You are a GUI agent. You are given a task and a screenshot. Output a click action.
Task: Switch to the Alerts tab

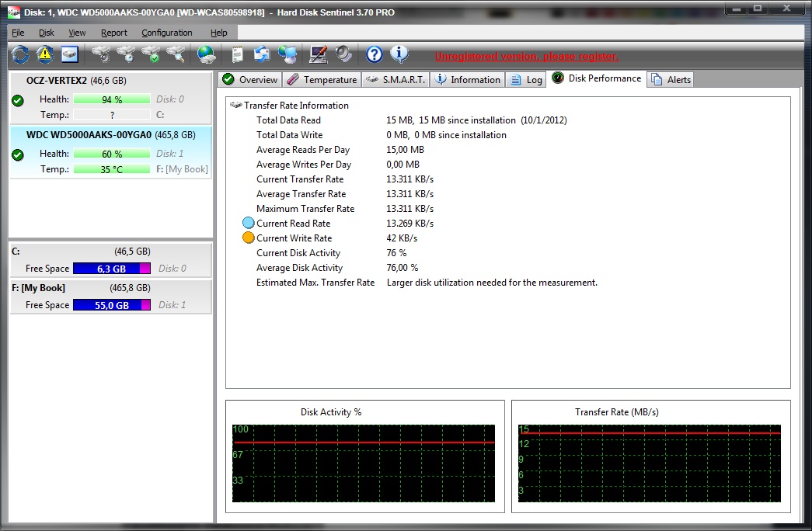(671, 80)
